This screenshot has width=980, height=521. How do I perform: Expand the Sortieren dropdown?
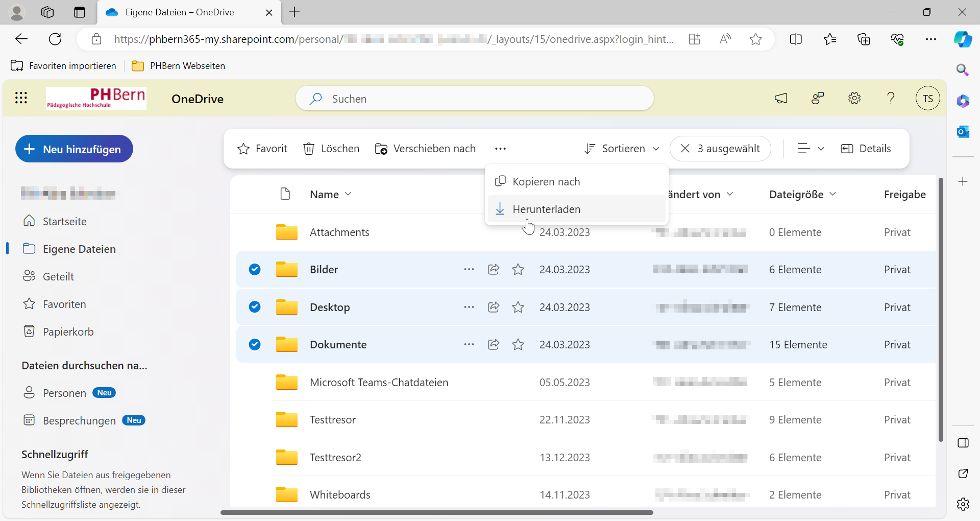click(622, 149)
